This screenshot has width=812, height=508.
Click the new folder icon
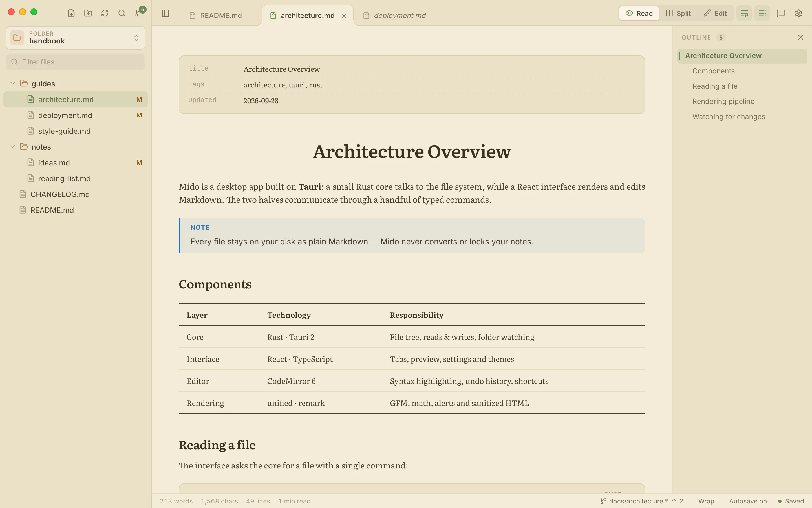pyautogui.click(x=88, y=13)
